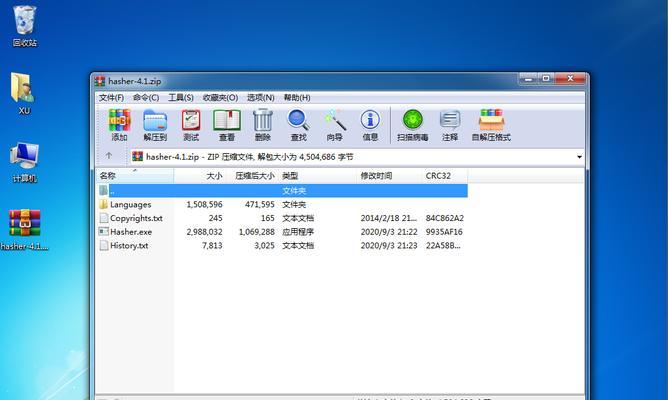Click the Copyrights.txt file icon

coord(104,218)
